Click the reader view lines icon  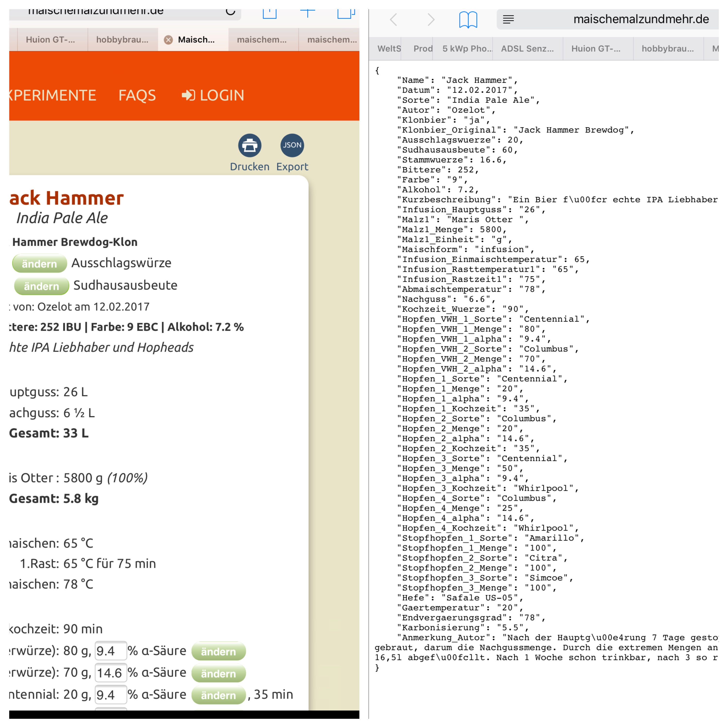508,20
